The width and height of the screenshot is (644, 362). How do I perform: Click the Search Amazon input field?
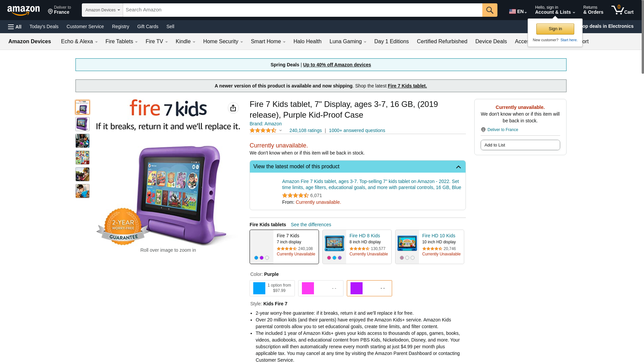point(303,10)
